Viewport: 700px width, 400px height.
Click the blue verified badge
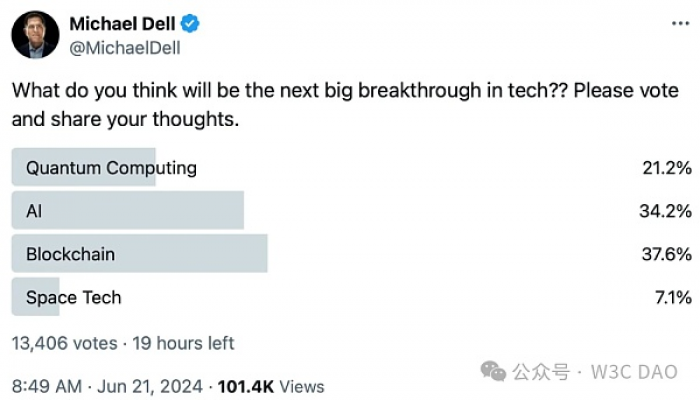pyautogui.click(x=190, y=24)
